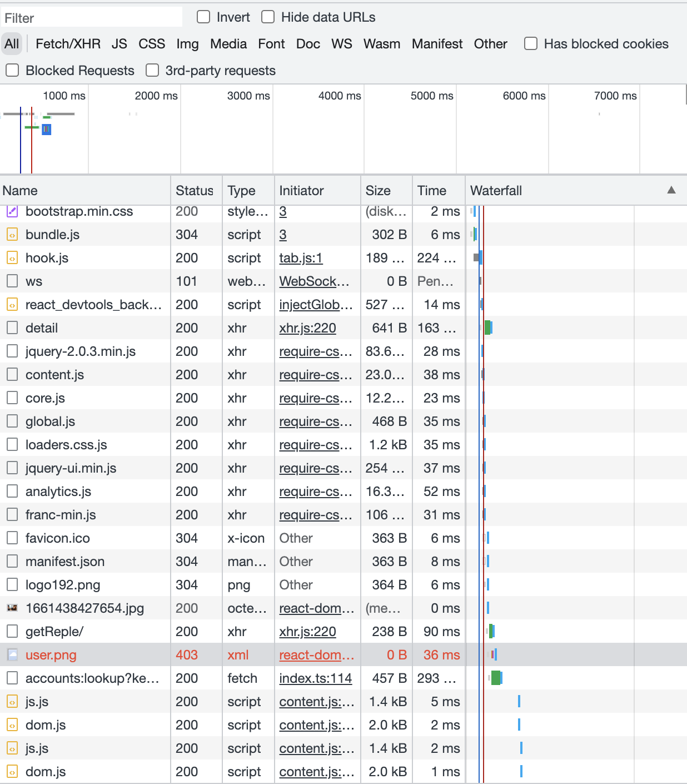The image size is (687, 784).
Task: Open react-dom initiator link for user.png
Action: click(316, 655)
